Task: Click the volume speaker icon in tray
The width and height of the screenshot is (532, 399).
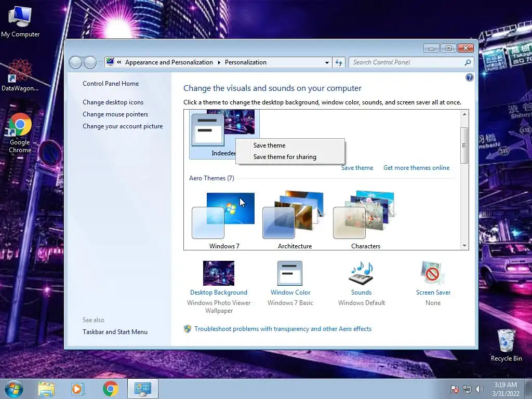Action: pyautogui.click(x=480, y=389)
